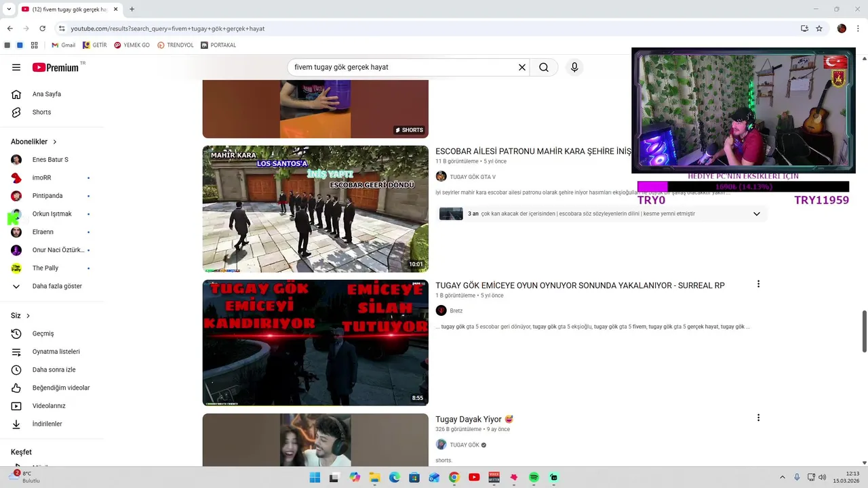
Task: Open Tugay Dayak Yiyor video title
Action: (x=474, y=420)
